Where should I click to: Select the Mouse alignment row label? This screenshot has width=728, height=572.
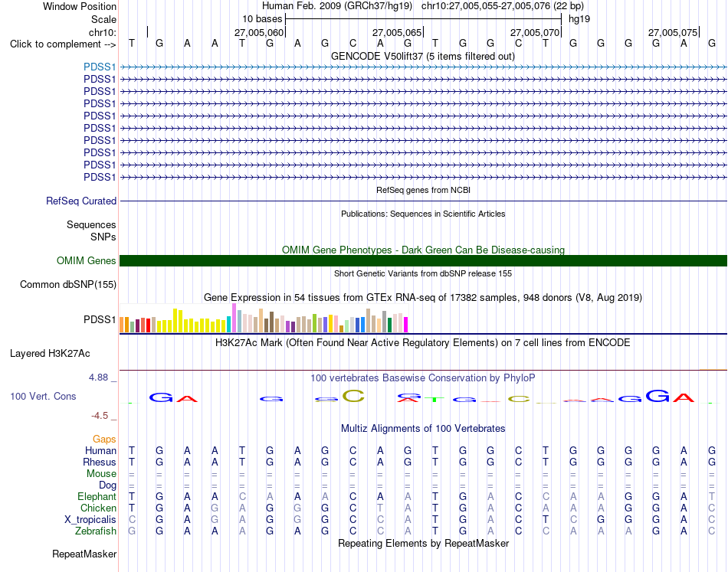(x=101, y=474)
